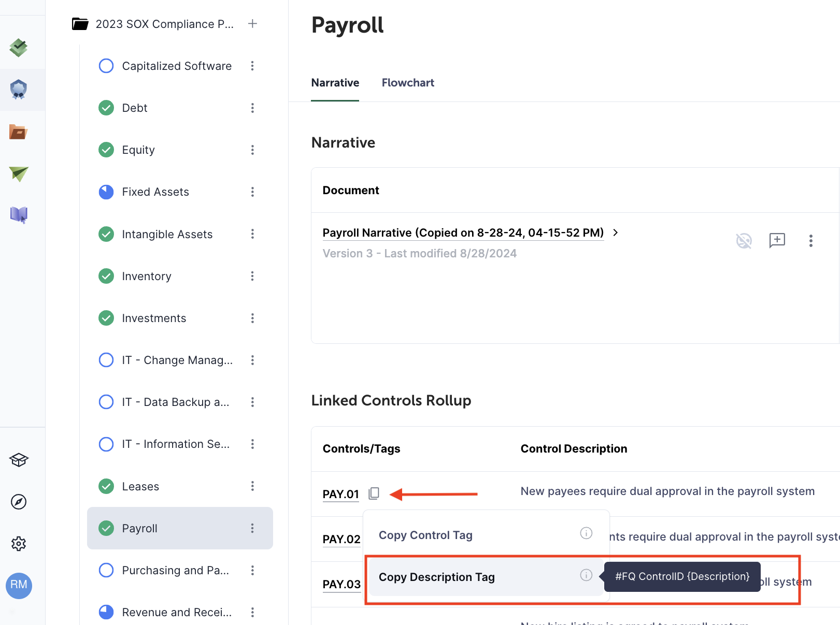Click the info icon next to Copy Control Tag

pyautogui.click(x=586, y=533)
